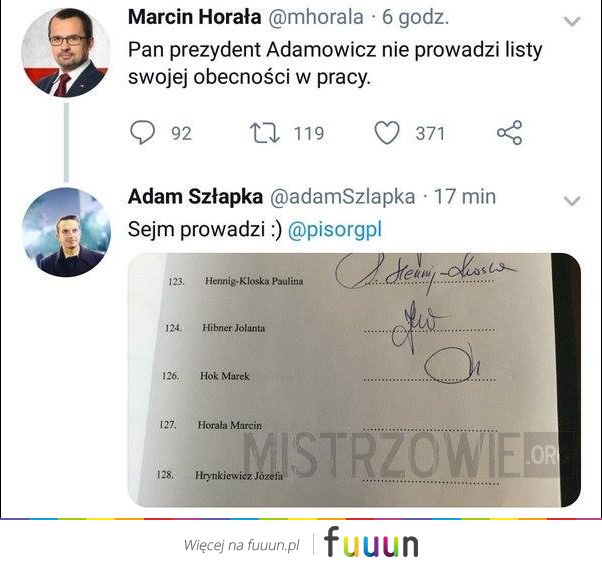Viewport: 602px width, 563px height.
Task: Click the @mhorala handle
Action: point(316,17)
